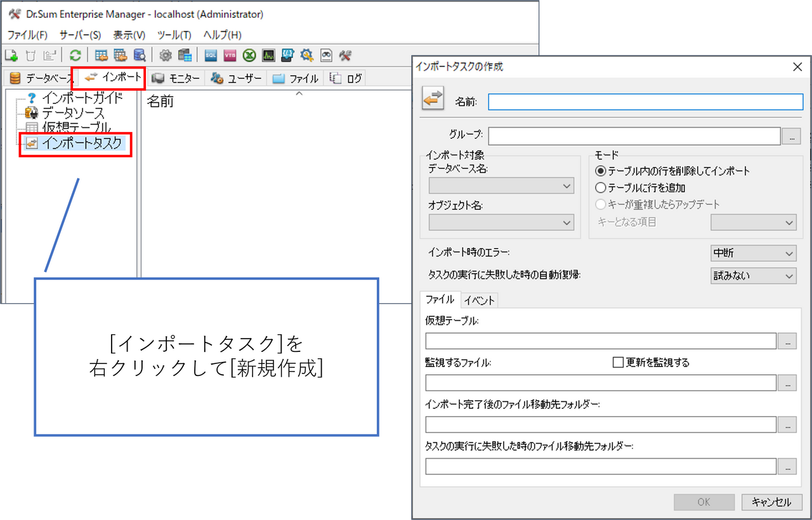Click the green refresh toolbar icon
812x520 pixels.
(x=75, y=55)
